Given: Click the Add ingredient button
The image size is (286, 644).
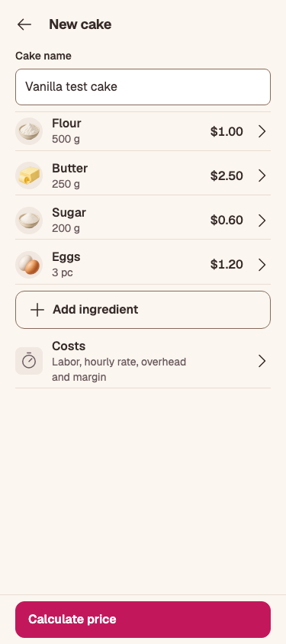Looking at the screenshot, I should click(x=143, y=310).
